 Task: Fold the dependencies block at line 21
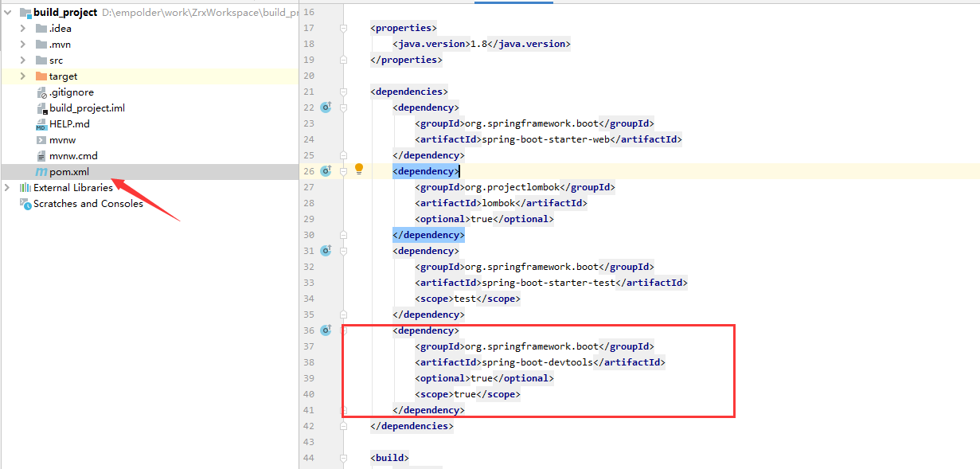click(344, 92)
